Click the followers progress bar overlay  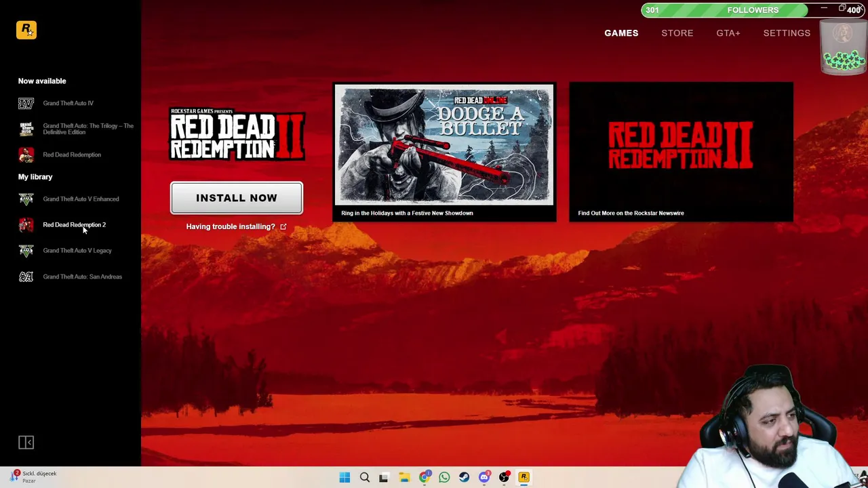click(x=753, y=10)
